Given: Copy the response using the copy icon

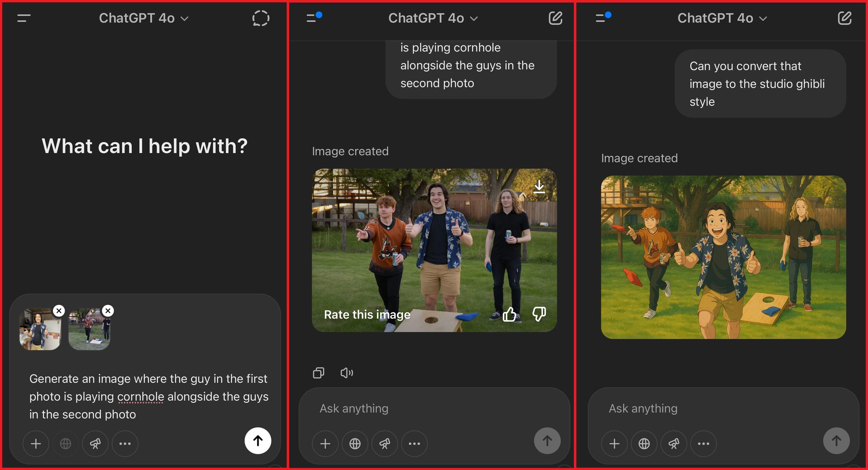Looking at the screenshot, I should click(319, 372).
